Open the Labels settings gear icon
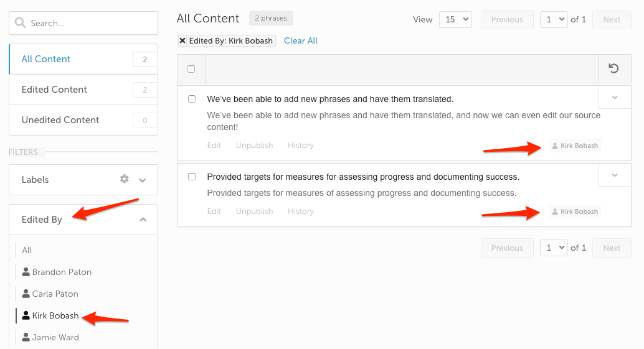The width and height of the screenshot is (644, 349). pyautogui.click(x=124, y=179)
